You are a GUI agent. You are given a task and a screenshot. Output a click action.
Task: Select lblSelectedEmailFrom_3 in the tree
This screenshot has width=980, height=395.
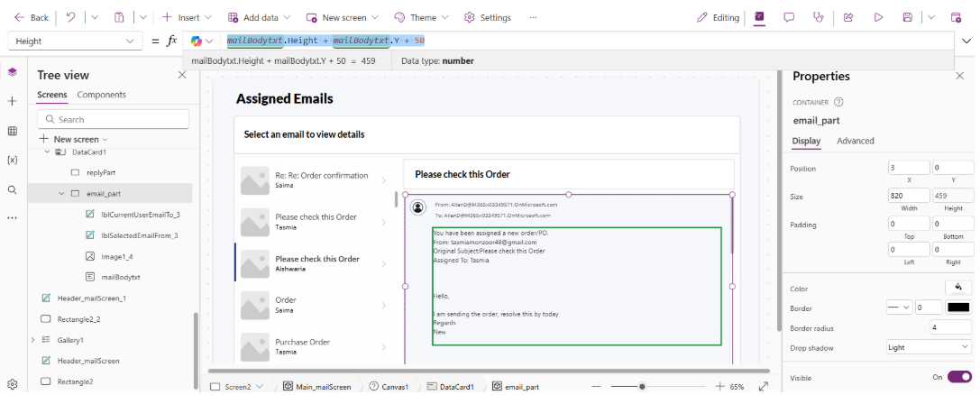[140, 235]
